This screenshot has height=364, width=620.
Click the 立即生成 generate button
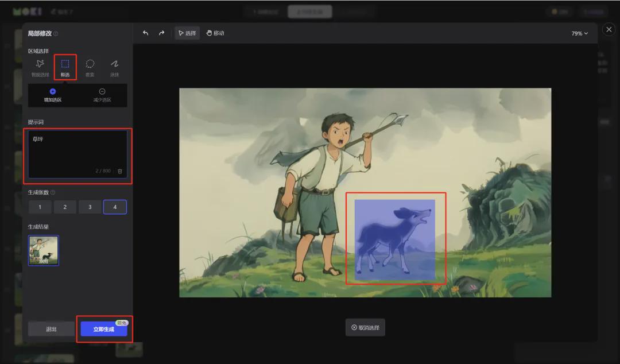(104, 329)
